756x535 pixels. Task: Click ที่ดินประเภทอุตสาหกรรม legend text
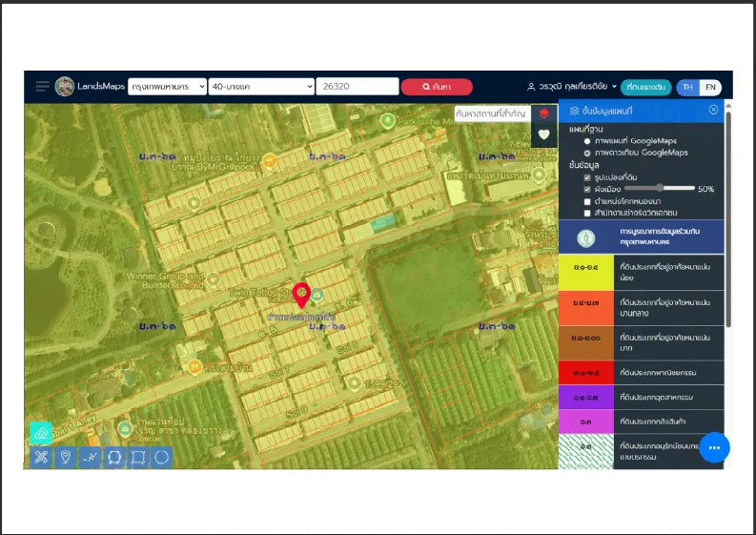[657, 397]
